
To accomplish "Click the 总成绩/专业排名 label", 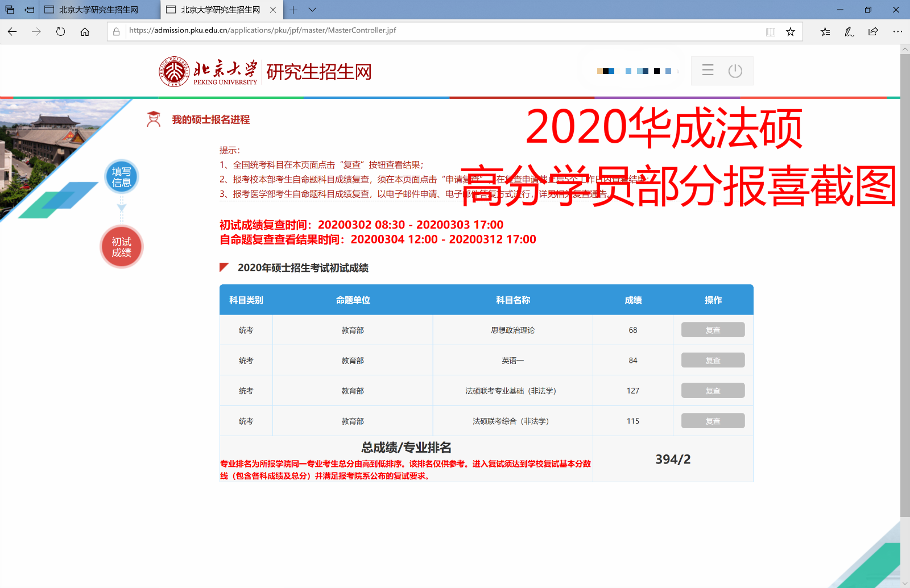I will [406, 448].
